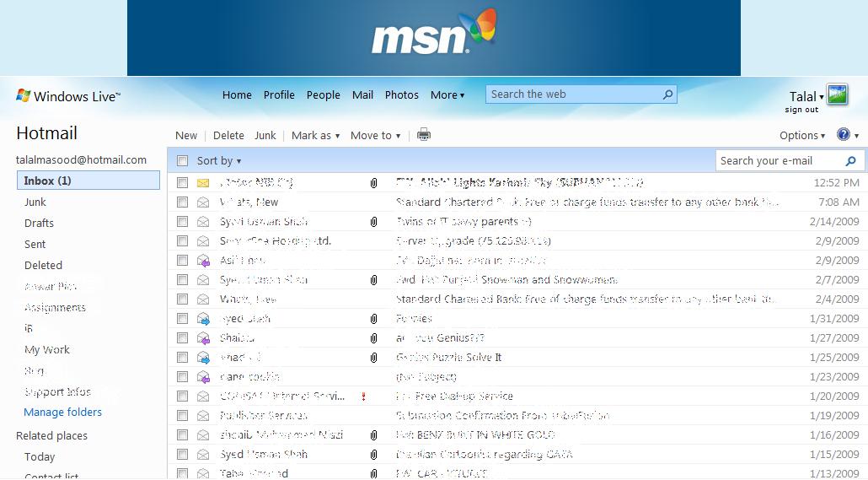Image resolution: width=868 pixels, height=480 pixels.
Task: Click the sign out link
Action: pos(801,110)
